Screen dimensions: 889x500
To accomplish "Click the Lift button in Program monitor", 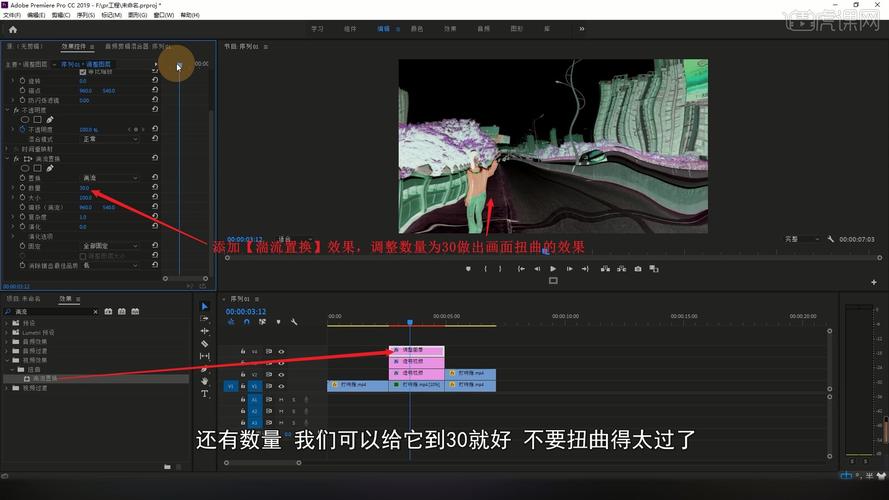I will tap(606, 269).
